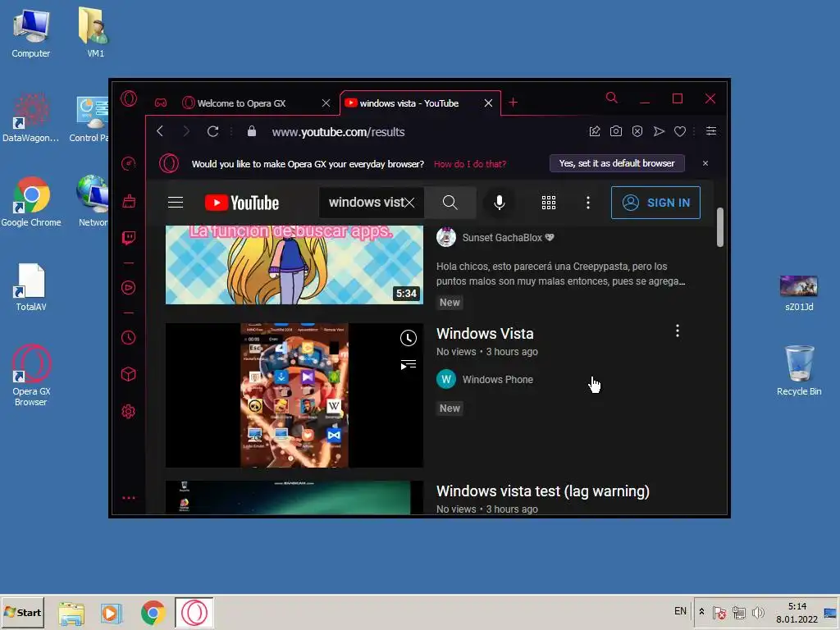Click the address bar URL
The height and width of the screenshot is (630, 840).
click(x=338, y=132)
